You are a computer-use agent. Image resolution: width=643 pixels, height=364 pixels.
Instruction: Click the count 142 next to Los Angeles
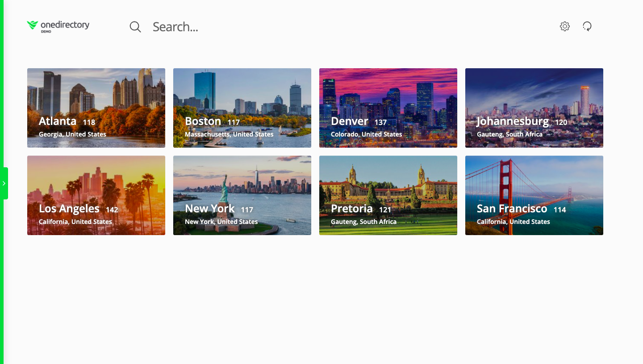point(112,210)
